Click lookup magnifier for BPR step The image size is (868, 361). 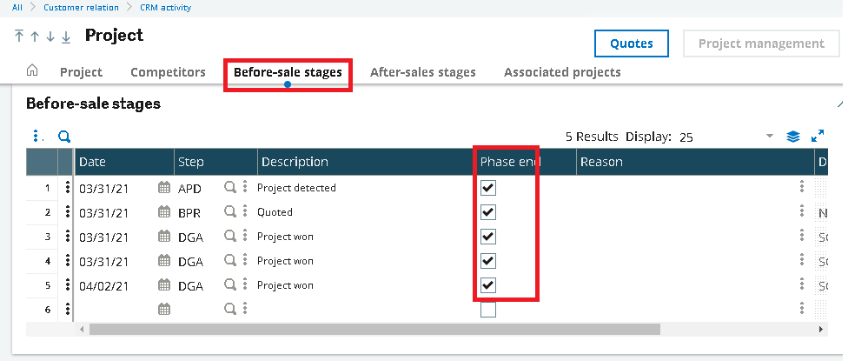pos(230,212)
